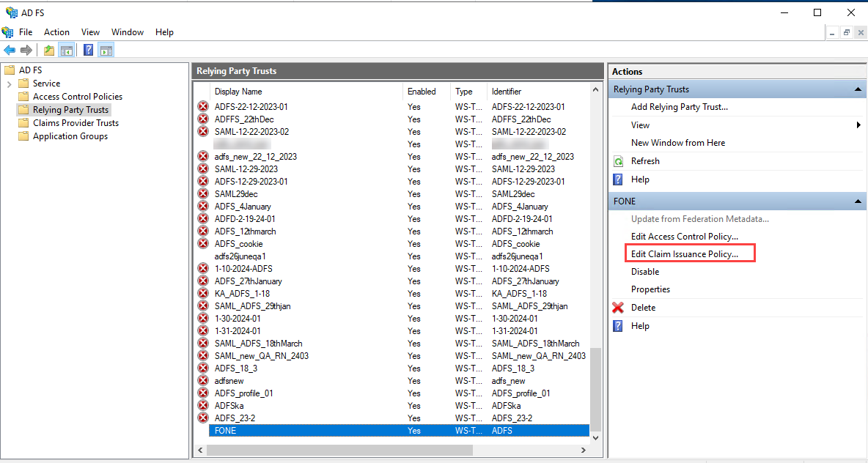Sort by the Type column header
Screen dimensions: 868x463
[x=469, y=92]
